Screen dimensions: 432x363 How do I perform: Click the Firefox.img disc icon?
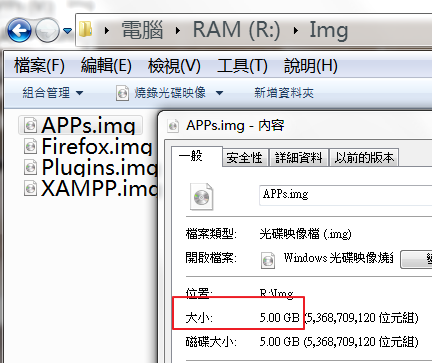pyautogui.click(x=30, y=146)
